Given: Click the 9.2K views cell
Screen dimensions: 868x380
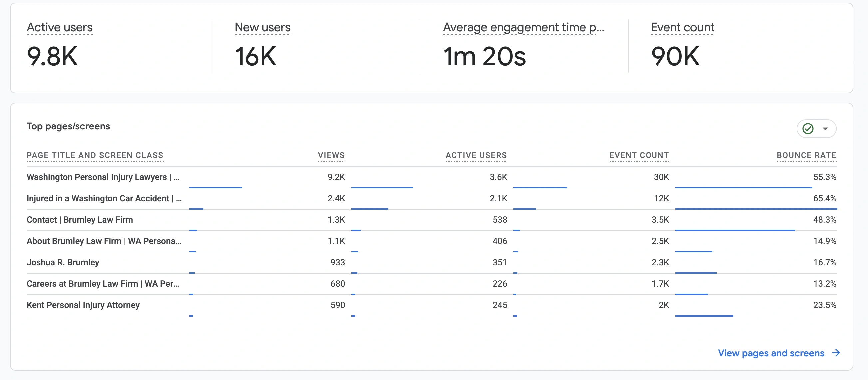Looking at the screenshot, I should point(336,177).
